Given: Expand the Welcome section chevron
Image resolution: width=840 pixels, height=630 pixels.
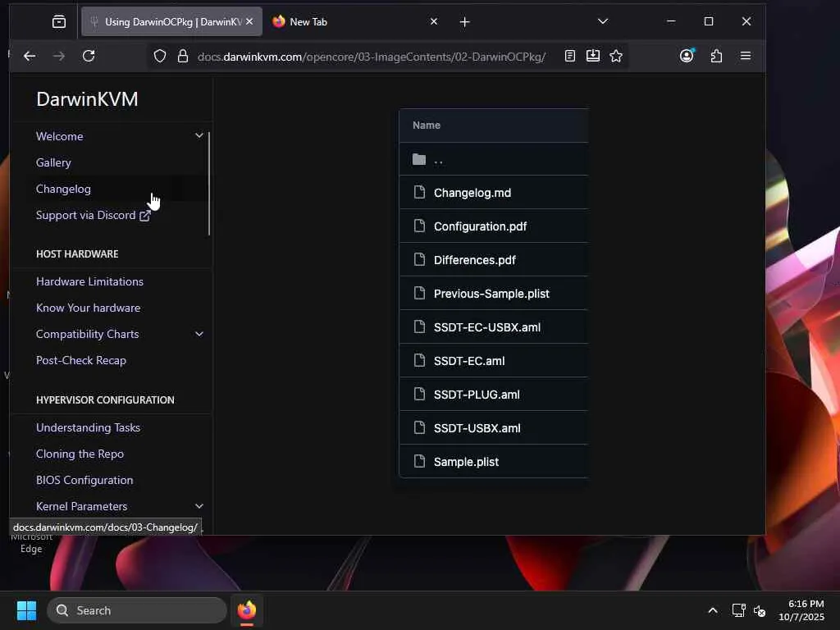Looking at the screenshot, I should pos(199,135).
